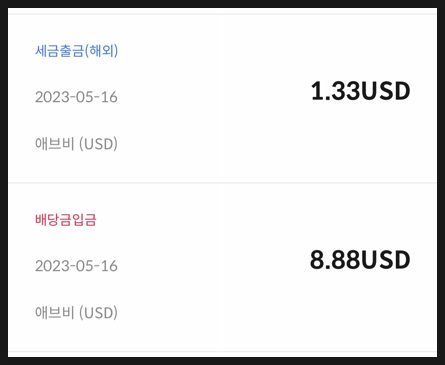The height and width of the screenshot is (365, 445).
Task: Click the date under 배당금입금
Action: point(76,266)
